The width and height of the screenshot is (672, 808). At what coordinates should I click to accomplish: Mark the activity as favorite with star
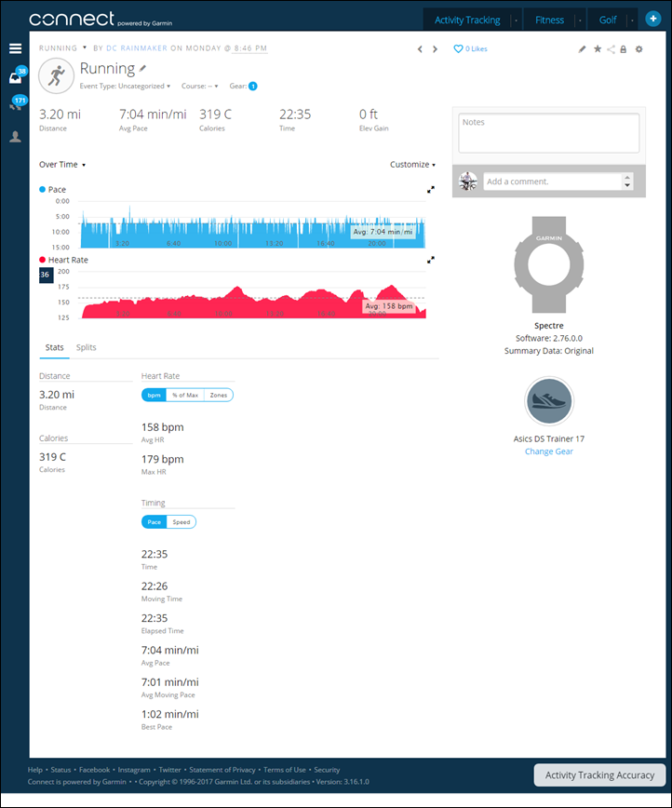[x=597, y=49]
